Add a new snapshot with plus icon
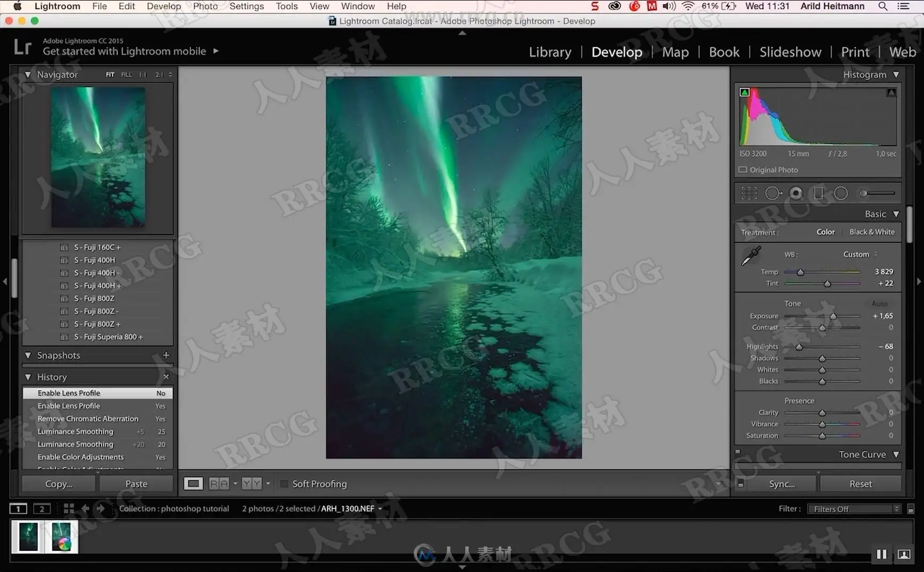The image size is (924, 572). click(166, 355)
